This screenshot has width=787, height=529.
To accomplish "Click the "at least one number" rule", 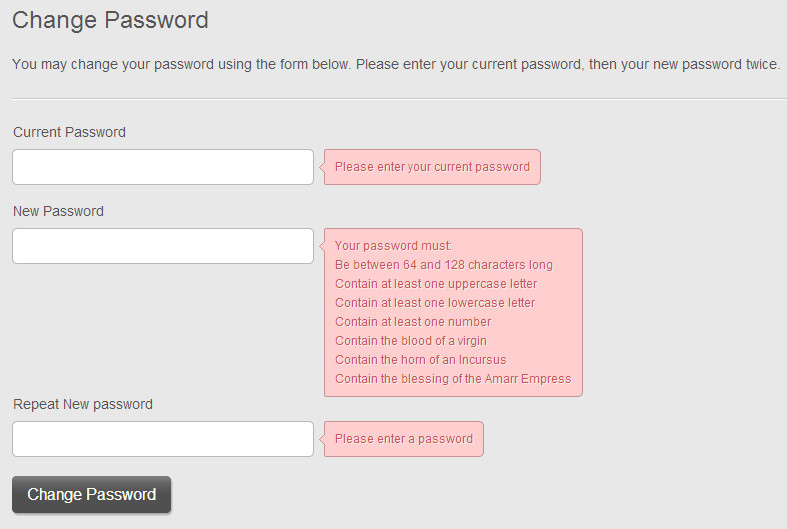I will (413, 322).
